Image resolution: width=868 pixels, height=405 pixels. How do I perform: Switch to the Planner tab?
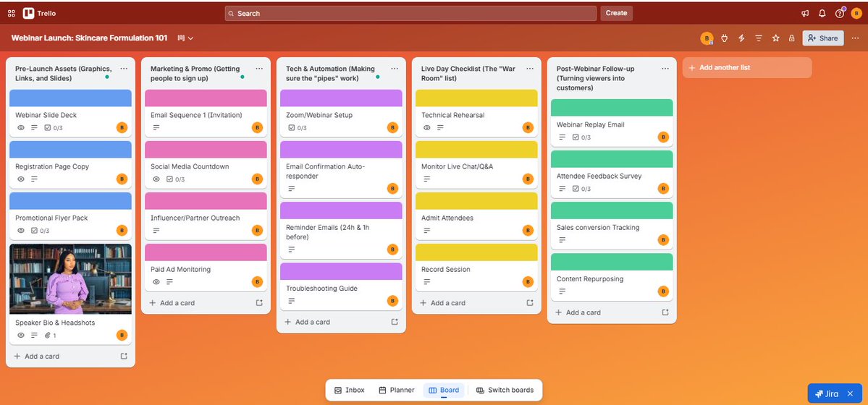tap(397, 390)
